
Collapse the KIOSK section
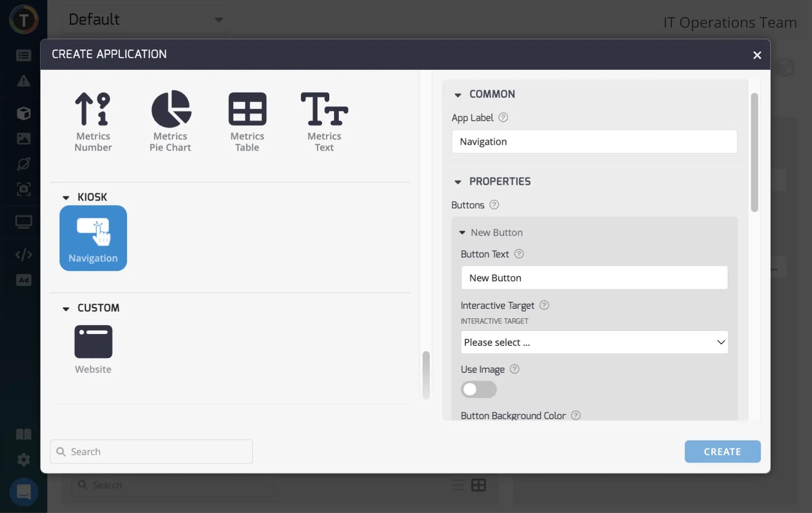66,197
